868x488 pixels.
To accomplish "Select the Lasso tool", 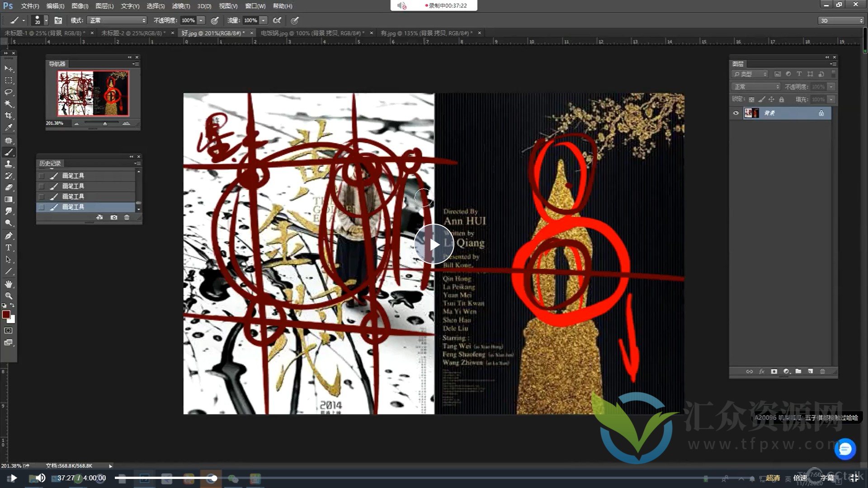I will [9, 92].
